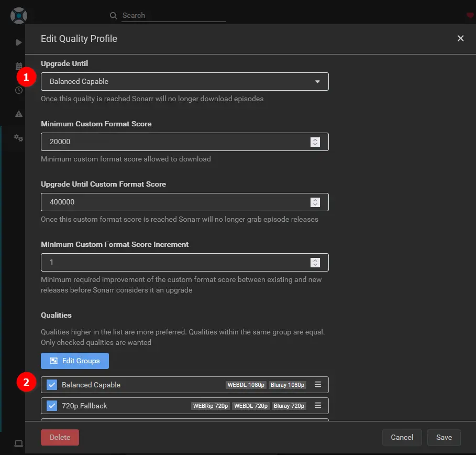Click the WEBRip-720p tag
This screenshot has width=476, height=455.
(x=211, y=406)
